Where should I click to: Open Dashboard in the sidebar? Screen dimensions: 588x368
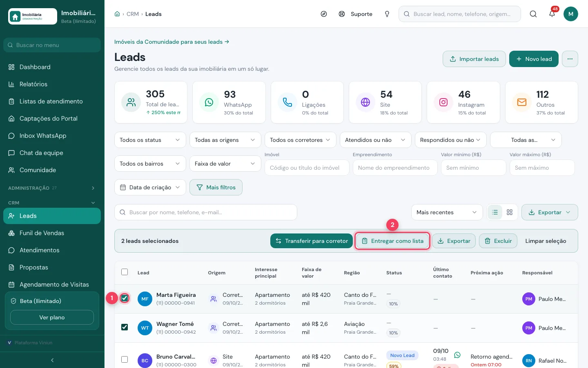pos(52,67)
